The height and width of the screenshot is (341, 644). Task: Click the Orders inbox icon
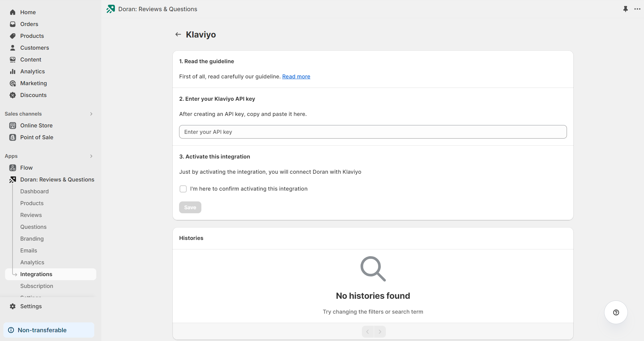pos(13,24)
